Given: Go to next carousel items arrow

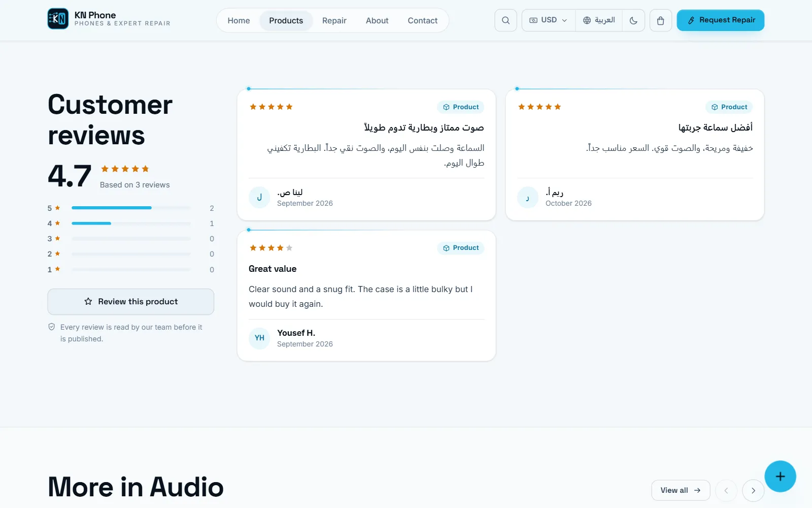Looking at the screenshot, I should [753, 491].
